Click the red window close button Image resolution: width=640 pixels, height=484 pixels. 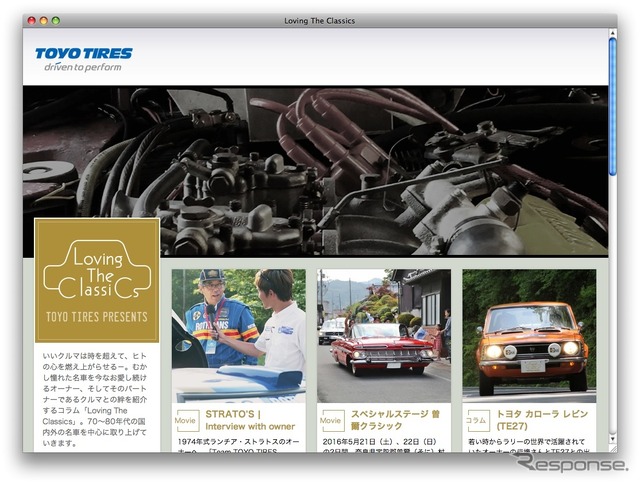tap(31, 20)
